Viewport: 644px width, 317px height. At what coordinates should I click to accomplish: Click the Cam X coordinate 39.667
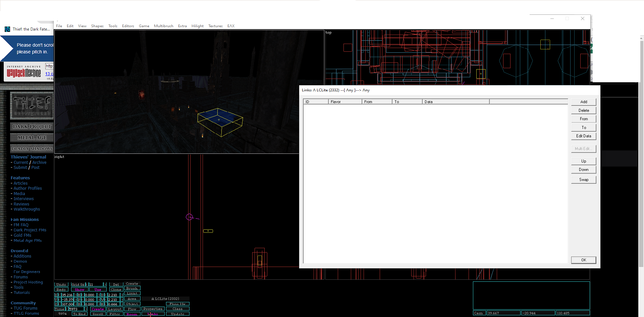503,313
